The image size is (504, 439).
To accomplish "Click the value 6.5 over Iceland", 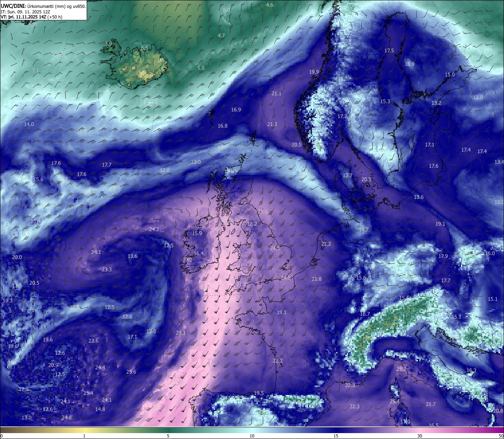I will 145,48.
